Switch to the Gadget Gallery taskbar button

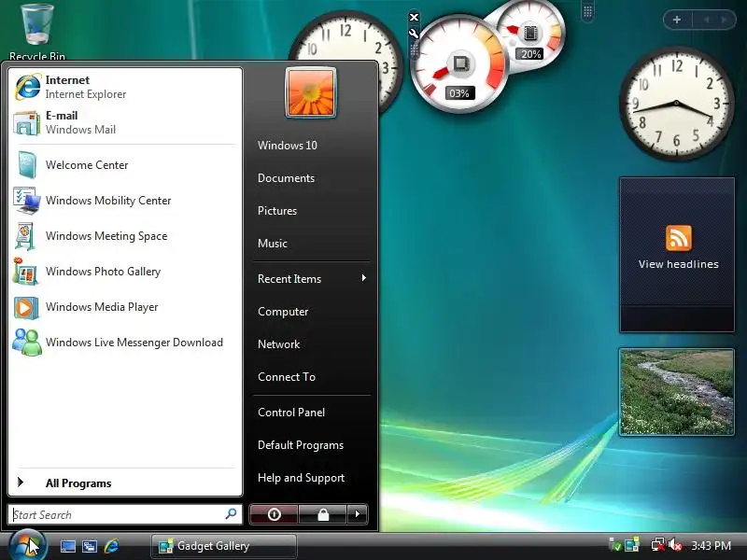tap(224, 546)
